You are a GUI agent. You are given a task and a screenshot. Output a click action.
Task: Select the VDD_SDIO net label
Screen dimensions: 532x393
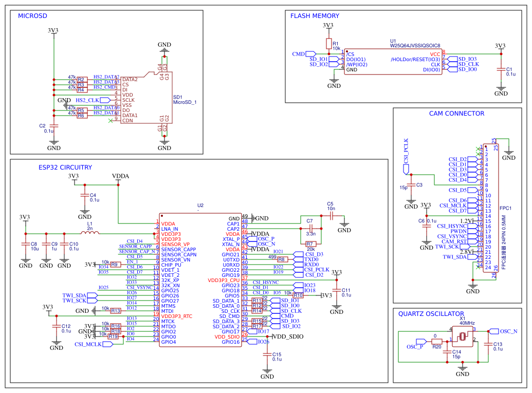point(289,337)
